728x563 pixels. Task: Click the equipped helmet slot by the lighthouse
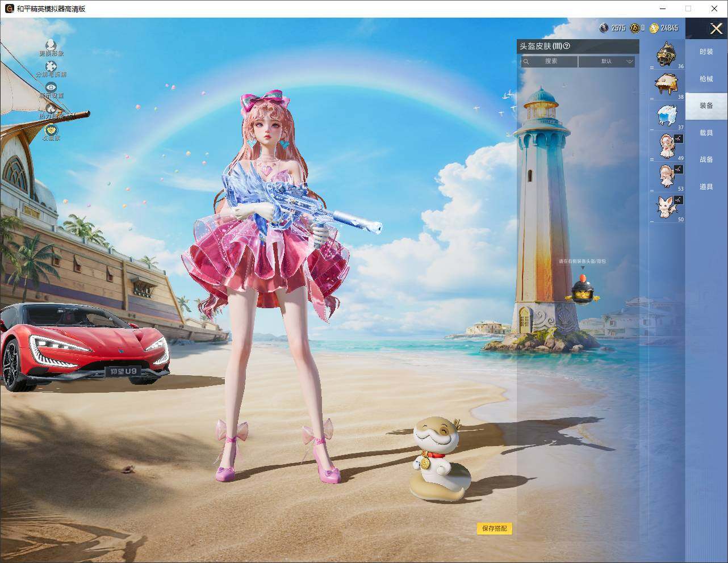click(x=583, y=288)
